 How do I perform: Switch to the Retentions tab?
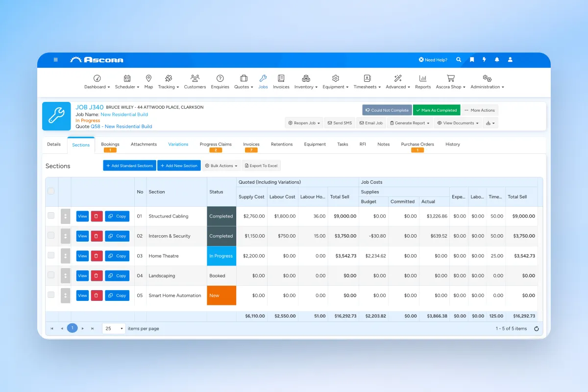pos(282,145)
